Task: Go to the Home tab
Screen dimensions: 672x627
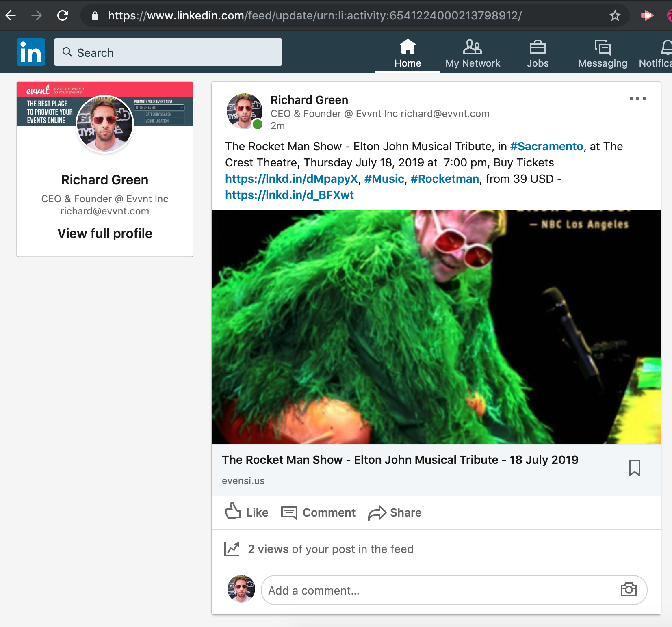Action: [x=408, y=54]
